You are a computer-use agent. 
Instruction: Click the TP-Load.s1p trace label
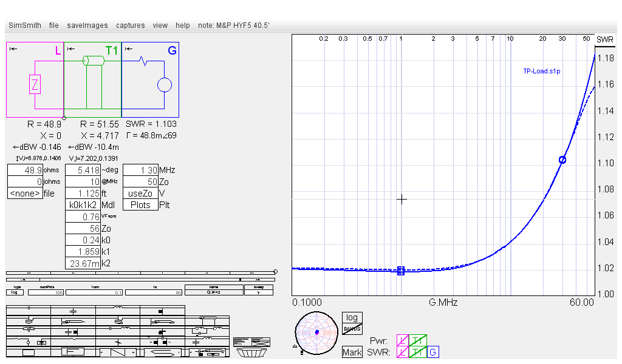click(x=541, y=72)
